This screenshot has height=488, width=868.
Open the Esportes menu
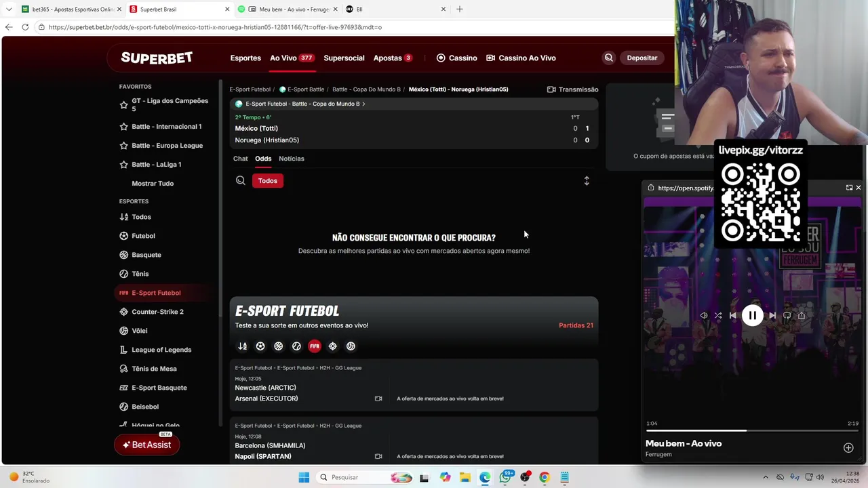coord(245,58)
